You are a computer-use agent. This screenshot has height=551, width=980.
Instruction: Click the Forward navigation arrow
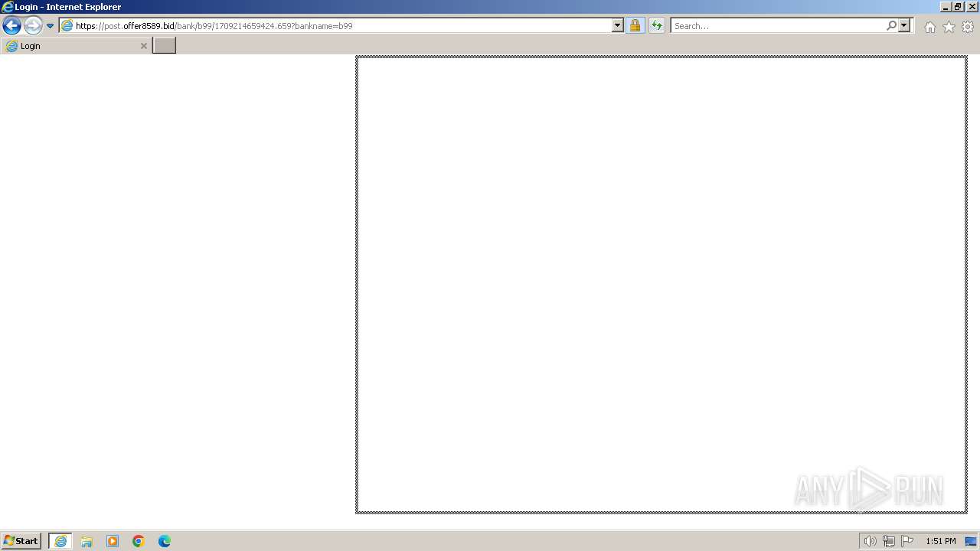point(33,25)
